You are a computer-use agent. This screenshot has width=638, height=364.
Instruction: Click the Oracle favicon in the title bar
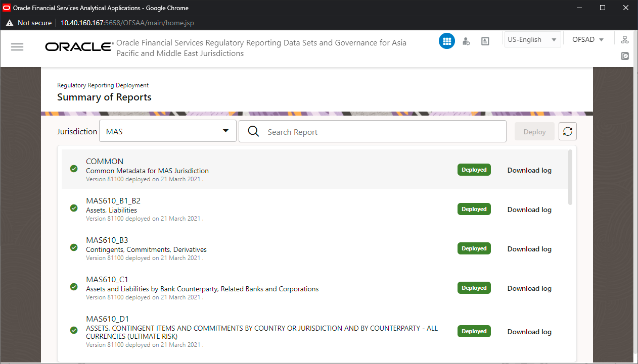pyautogui.click(x=7, y=8)
